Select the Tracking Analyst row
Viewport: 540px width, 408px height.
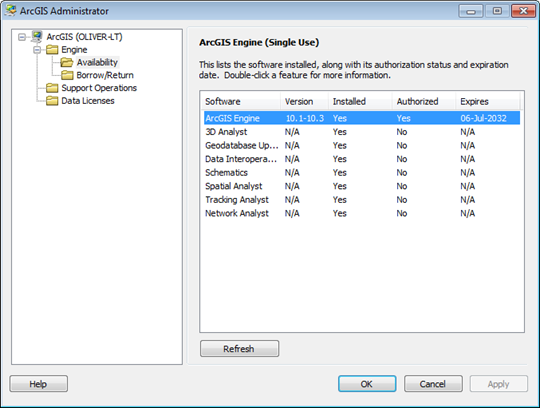pos(362,200)
